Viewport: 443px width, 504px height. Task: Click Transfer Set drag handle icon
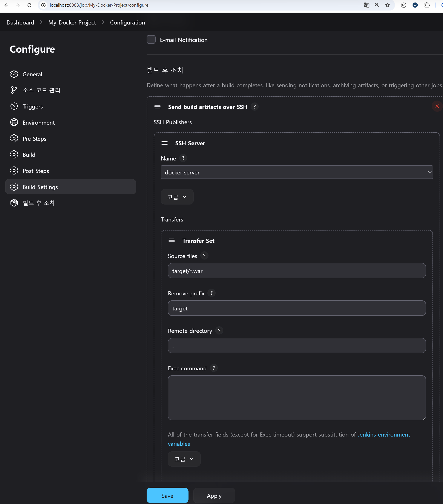pos(172,240)
